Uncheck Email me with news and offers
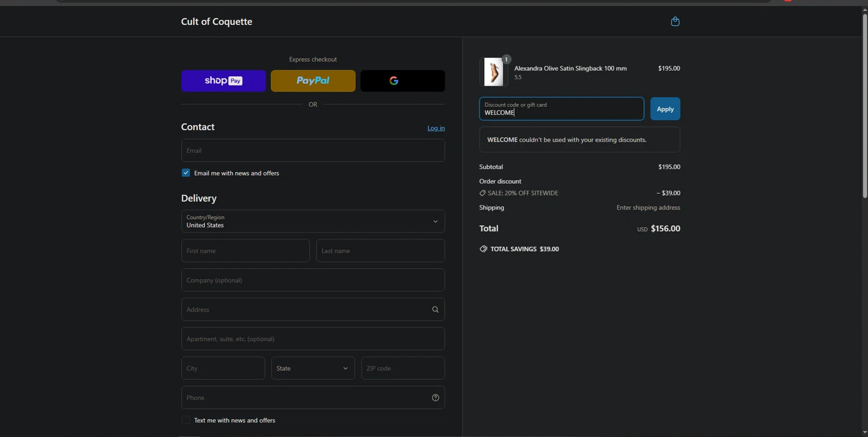The height and width of the screenshot is (437, 868). pos(186,173)
